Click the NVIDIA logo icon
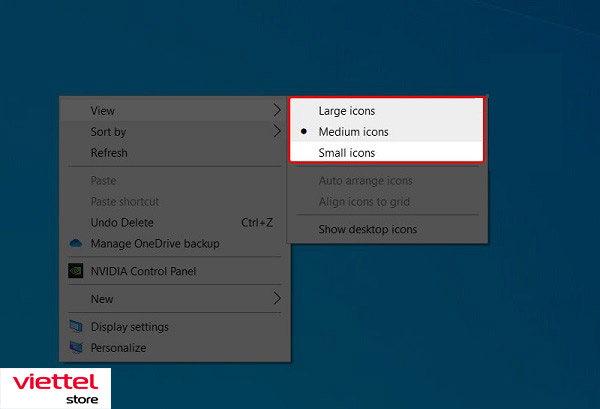The height and width of the screenshot is (409, 600). coord(75,271)
